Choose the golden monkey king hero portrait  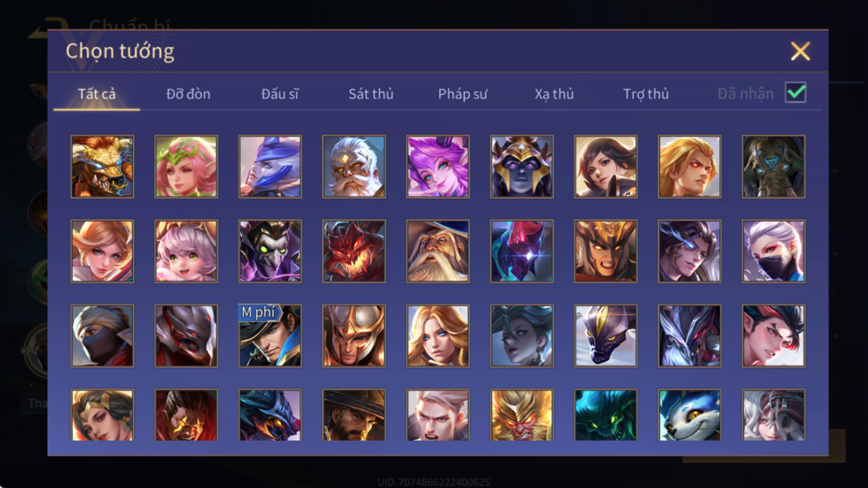coord(522,415)
